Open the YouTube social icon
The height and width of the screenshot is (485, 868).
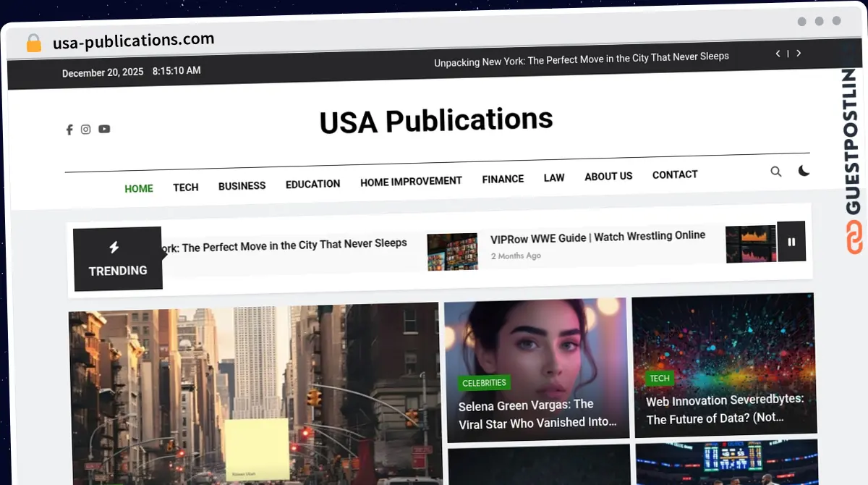click(x=104, y=129)
